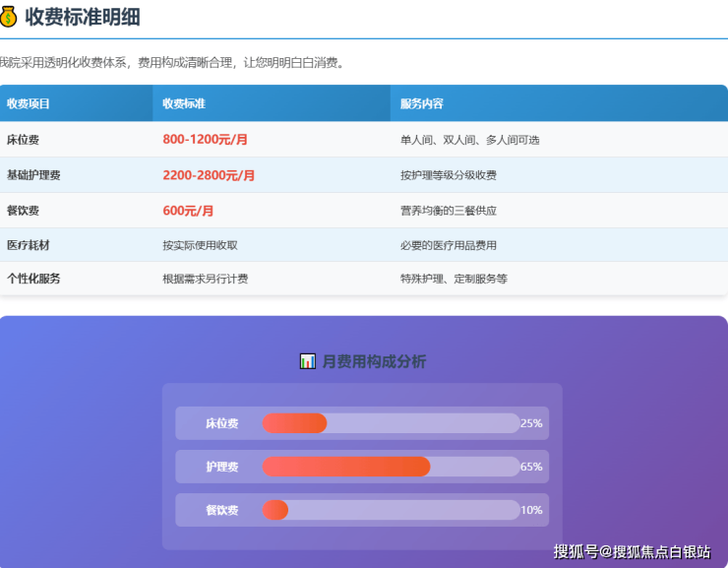The height and width of the screenshot is (568, 728).
Task: Click the 餐饮费 table row label
Action: (x=23, y=211)
